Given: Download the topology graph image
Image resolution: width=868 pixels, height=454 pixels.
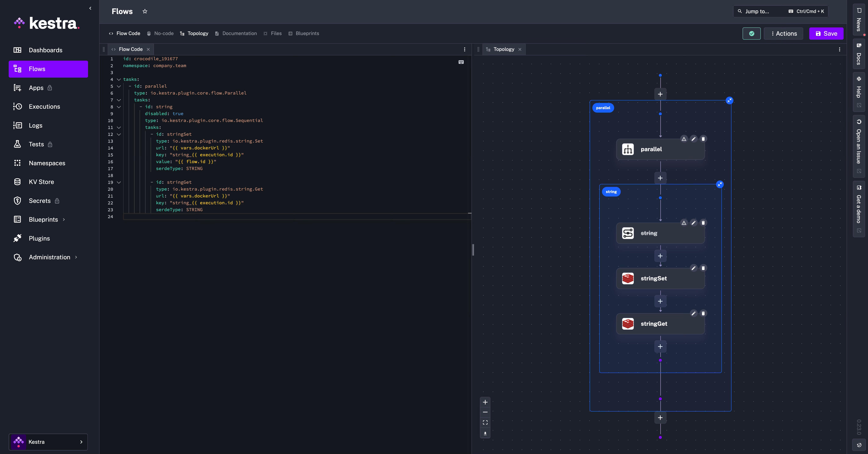Looking at the screenshot, I should click(485, 433).
